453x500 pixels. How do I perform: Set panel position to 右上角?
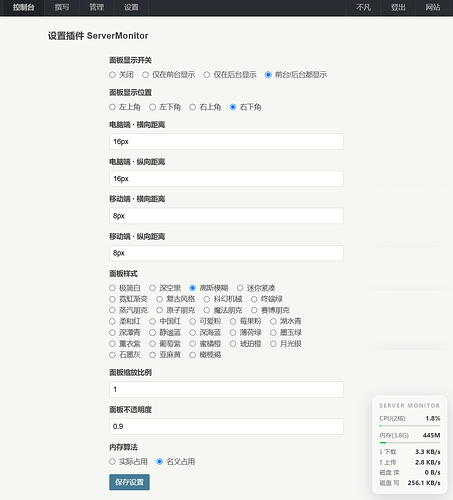coord(192,107)
